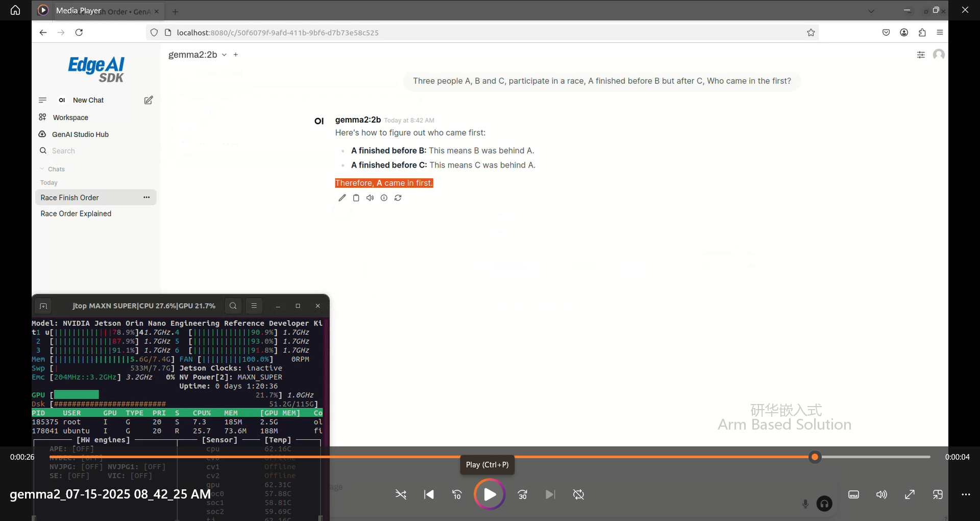Skip forward 30 seconds
Image resolution: width=980 pixels, height=521 pixels.
pos(523,494)
